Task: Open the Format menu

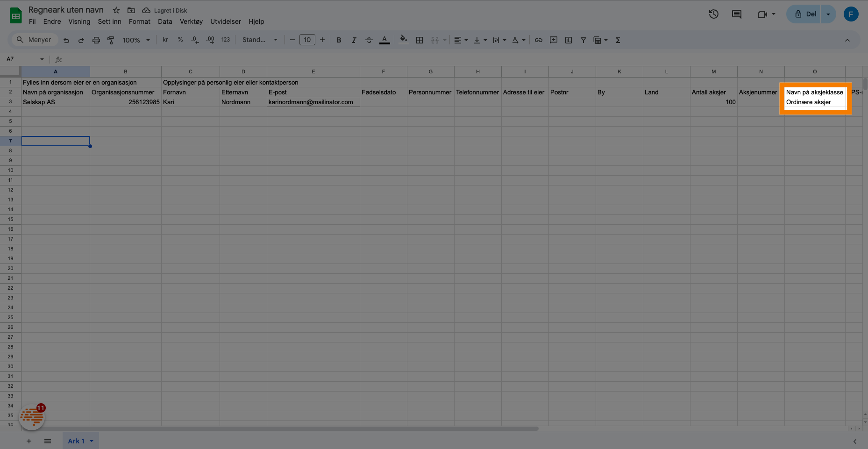Action: pos(140,21)
